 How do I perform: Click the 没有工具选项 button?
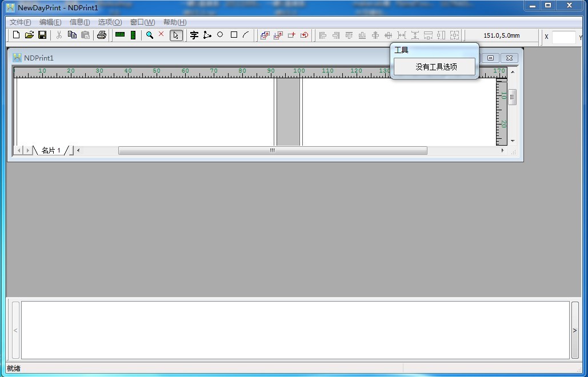tap(436, 67)
